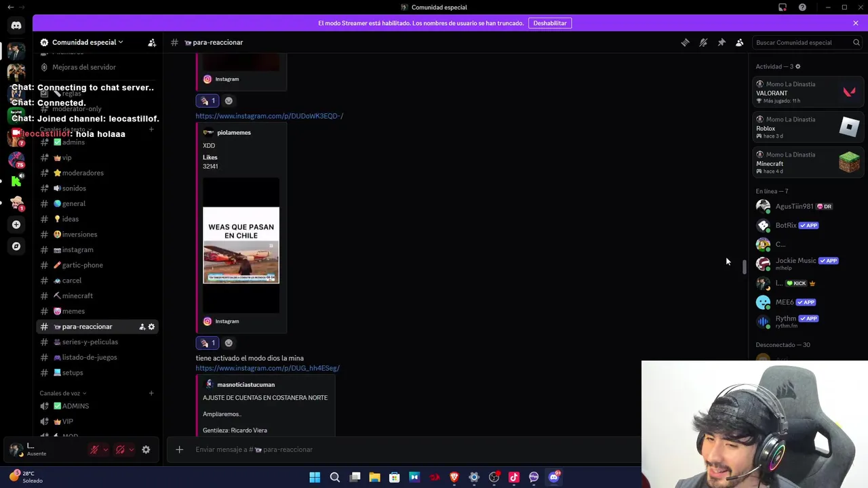
Task: Open settings gear of para-reaccionar channel
Action: tap(151, 327)
